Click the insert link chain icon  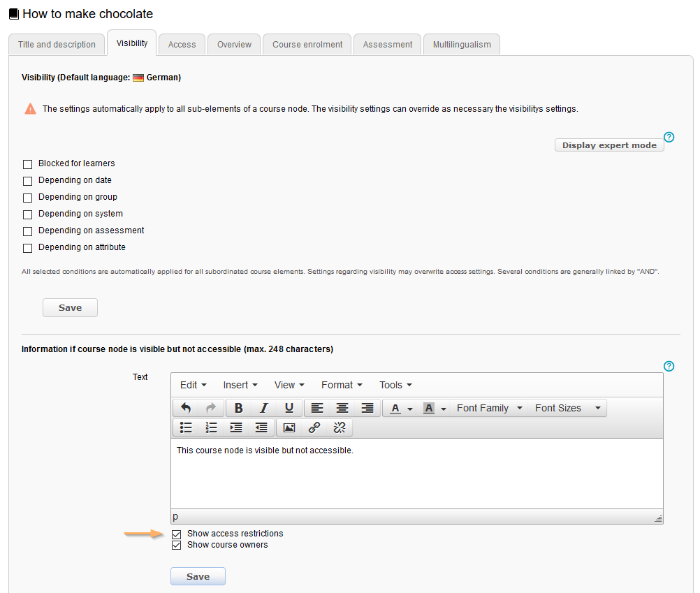314,427
